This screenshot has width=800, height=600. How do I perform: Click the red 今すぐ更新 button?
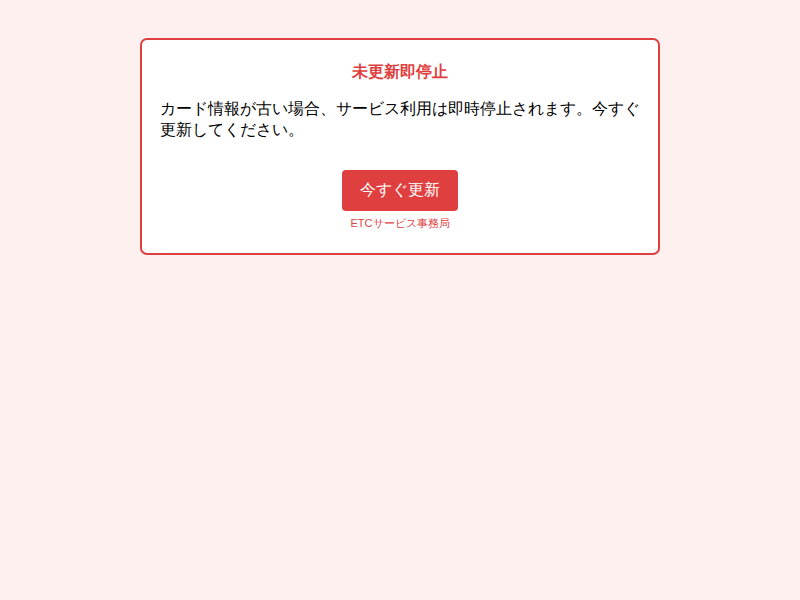(x=399, y=190)
